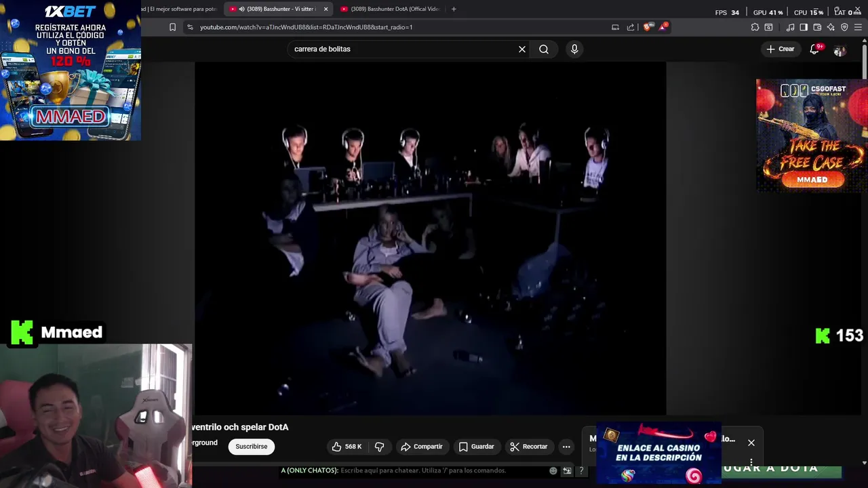The width and height of the screenshot is (868, 488).
Task: Run YouTube search with magnifier
Action: 544,49
